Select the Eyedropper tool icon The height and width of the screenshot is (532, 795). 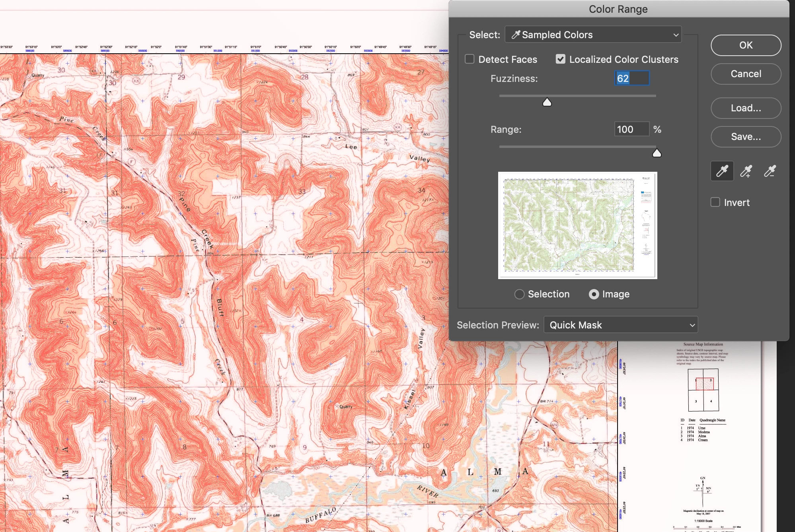coord(722,171)
